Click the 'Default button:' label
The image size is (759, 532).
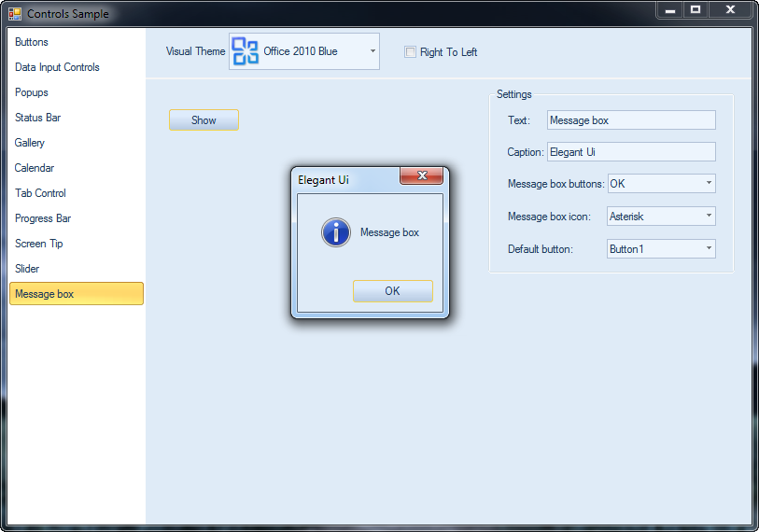[541, 249]
